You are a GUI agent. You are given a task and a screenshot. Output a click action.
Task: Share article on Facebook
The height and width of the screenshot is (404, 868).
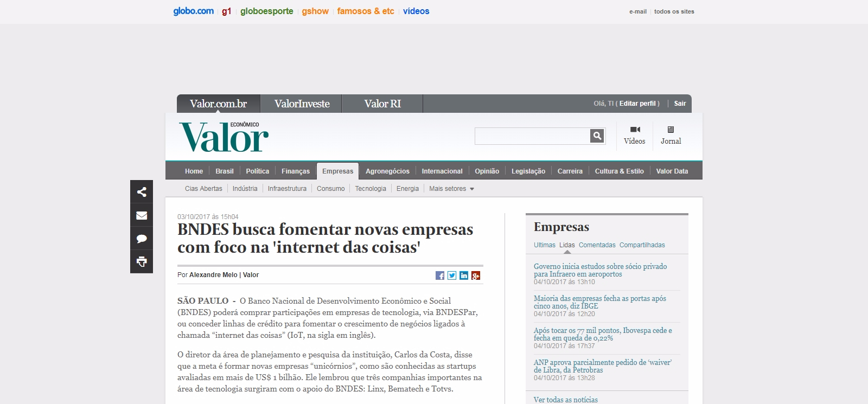440,275
